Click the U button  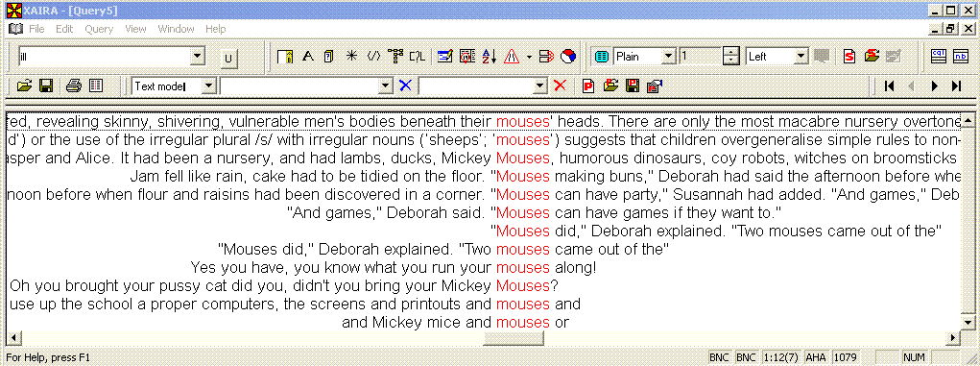click(228, 59)
